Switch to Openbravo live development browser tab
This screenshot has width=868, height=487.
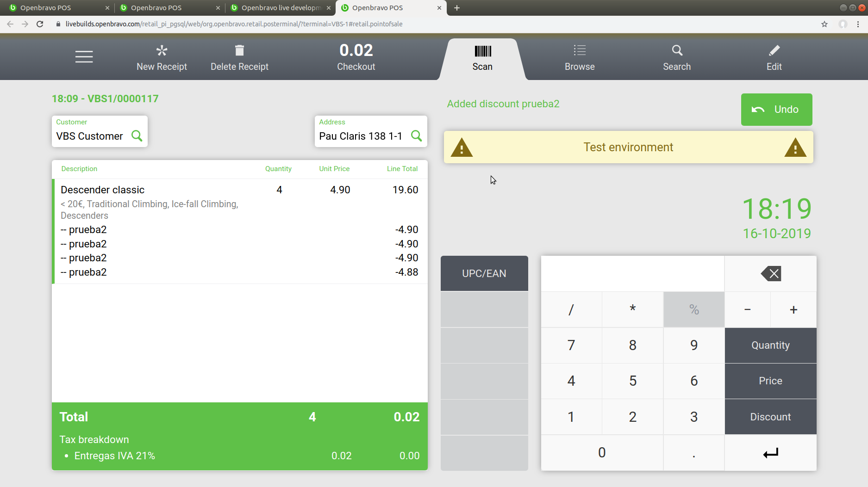pos(281,8)
